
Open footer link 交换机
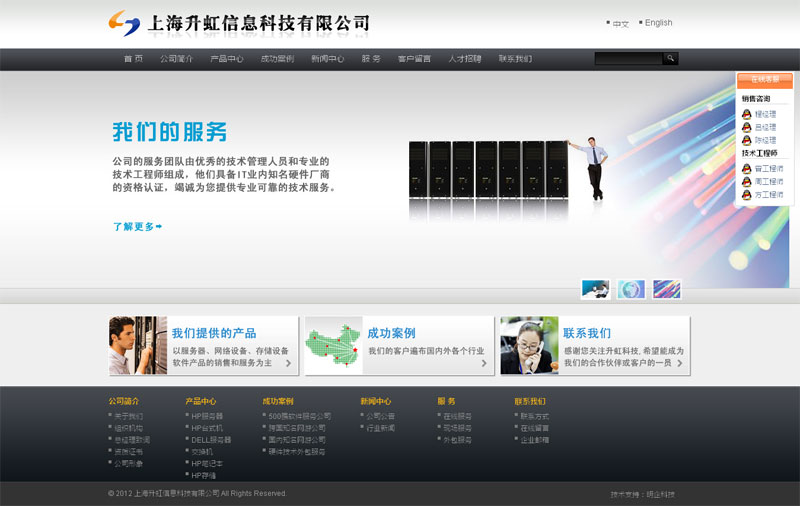tap(202, 452)
